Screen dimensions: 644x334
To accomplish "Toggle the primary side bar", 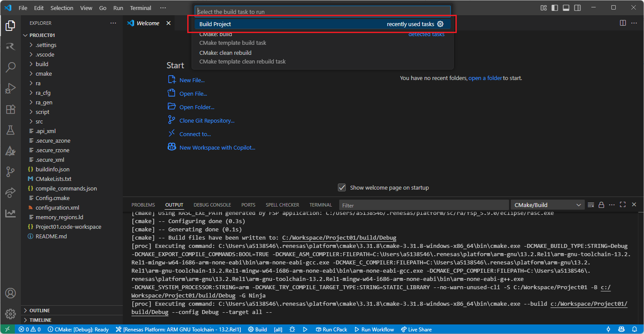I will click(555, 8).
